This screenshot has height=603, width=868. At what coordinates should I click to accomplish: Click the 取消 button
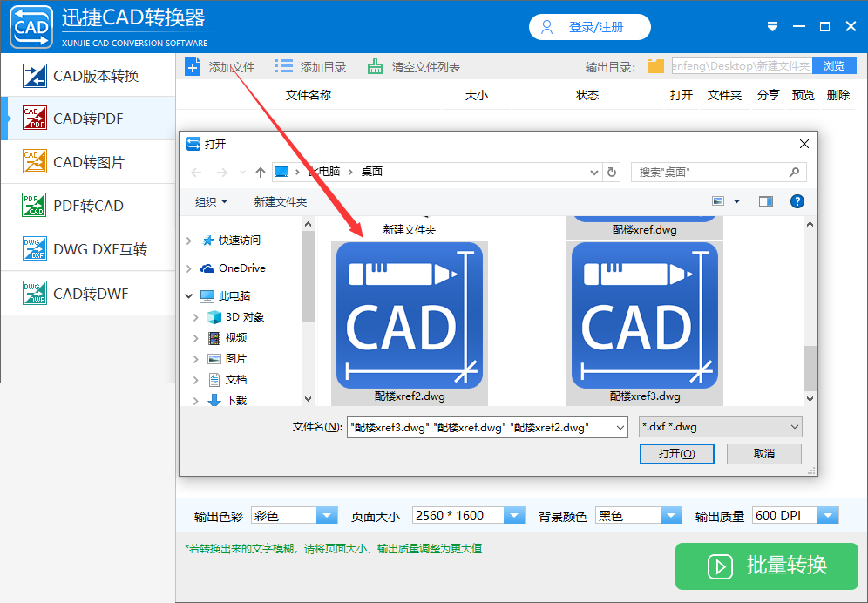pos(764,453)
